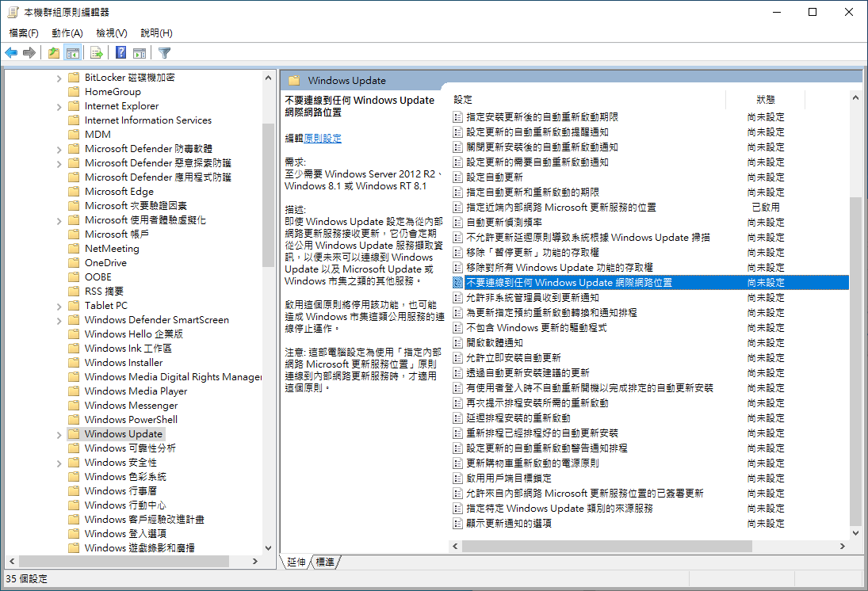Select the Windows 行動中心 tree item

(125, 505)
